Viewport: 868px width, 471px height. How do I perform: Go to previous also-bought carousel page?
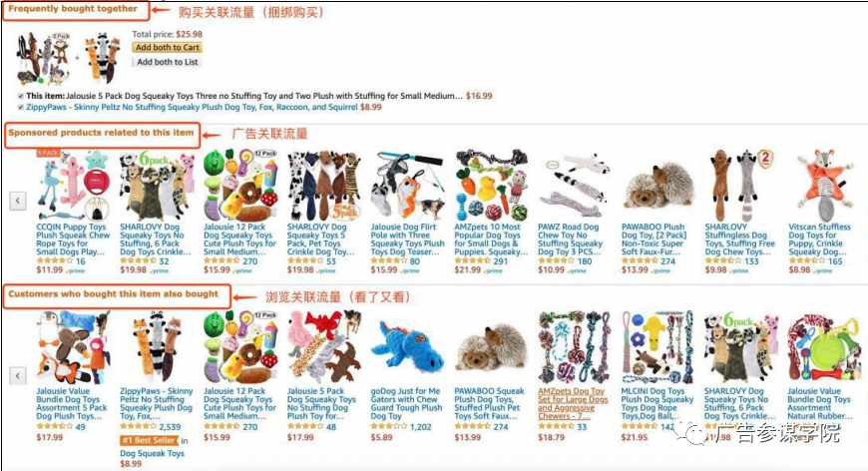(x=18, y=376)
